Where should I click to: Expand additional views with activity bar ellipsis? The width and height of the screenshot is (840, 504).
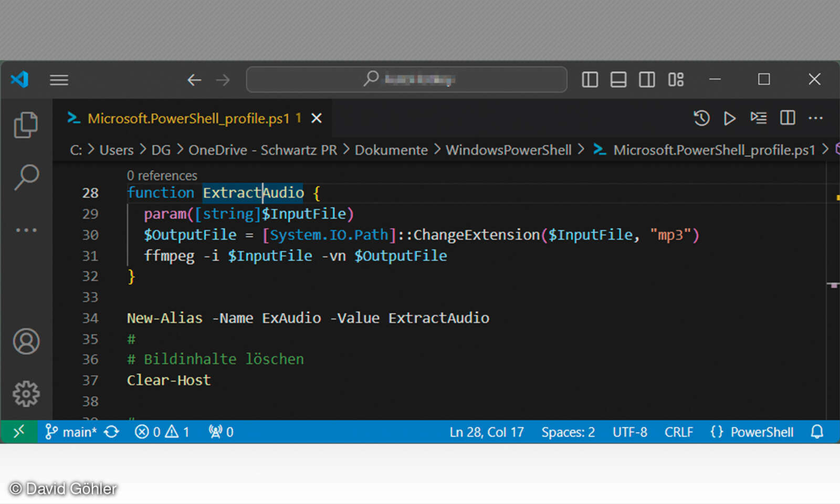(26, 230)
